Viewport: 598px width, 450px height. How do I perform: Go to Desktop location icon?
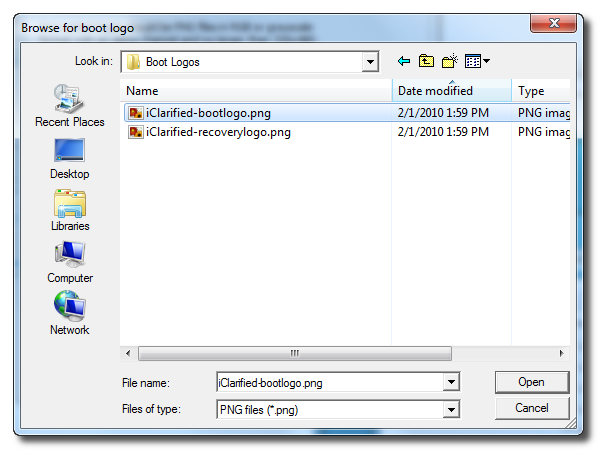coord(69,159)
